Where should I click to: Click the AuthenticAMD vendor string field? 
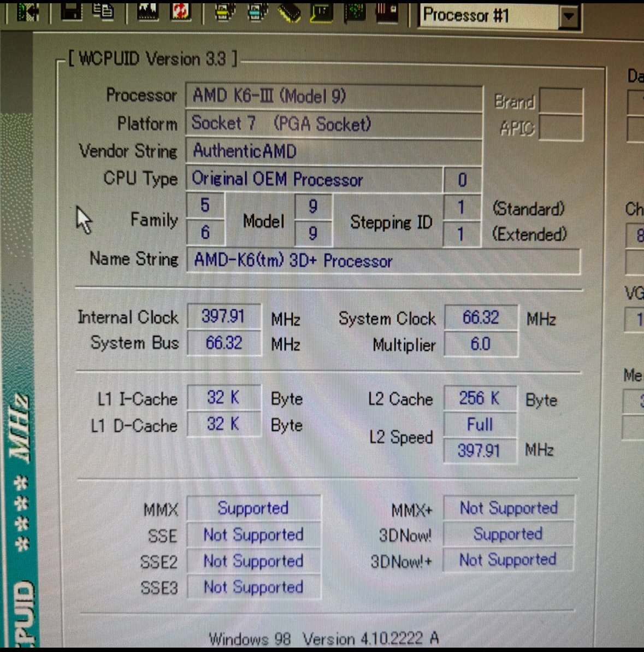(334, 151)
